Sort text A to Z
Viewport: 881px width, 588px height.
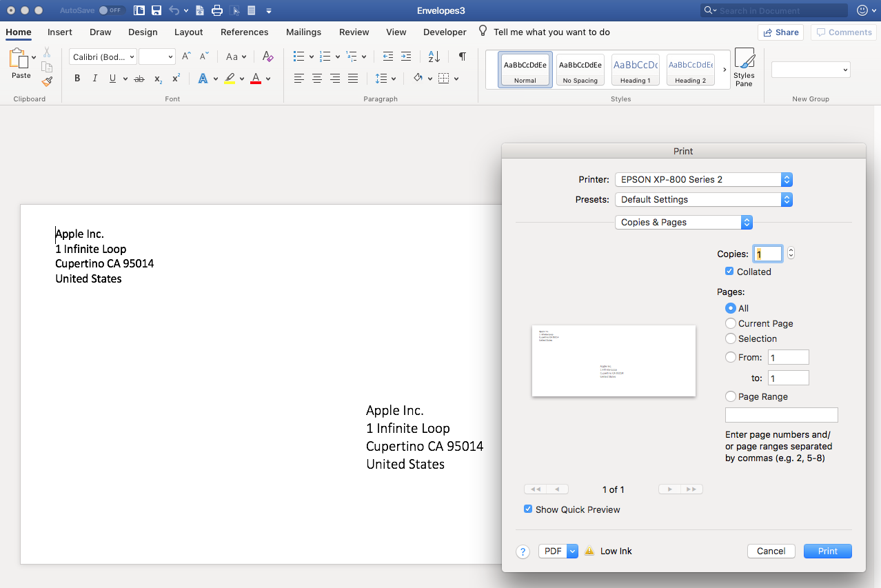(434, 57)
